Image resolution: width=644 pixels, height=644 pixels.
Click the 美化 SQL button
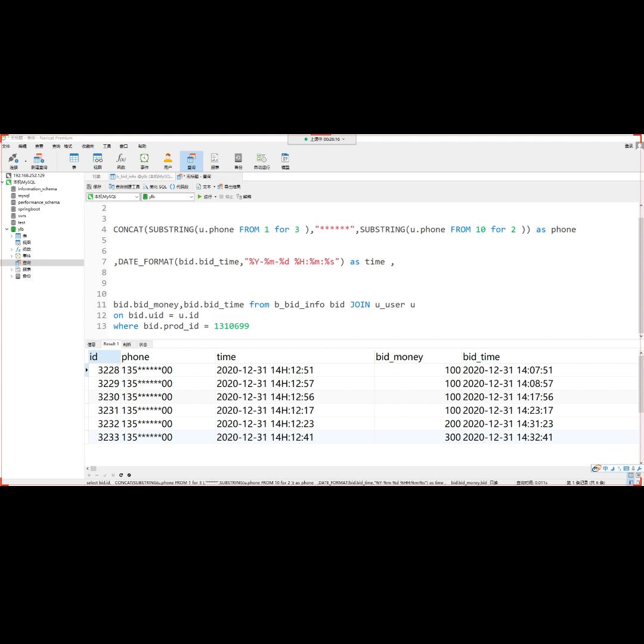coord(155,187)
